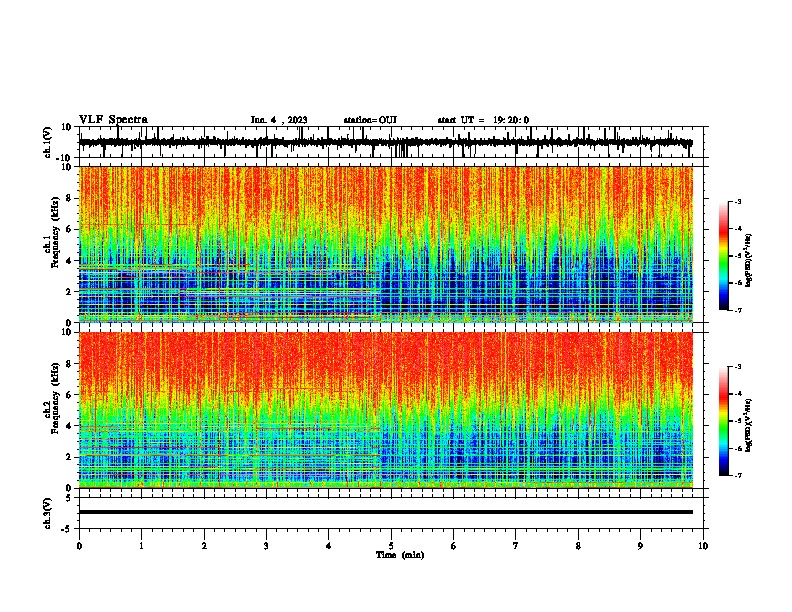Click the "ch.1(V)" vertical axis label

point(48,142)
